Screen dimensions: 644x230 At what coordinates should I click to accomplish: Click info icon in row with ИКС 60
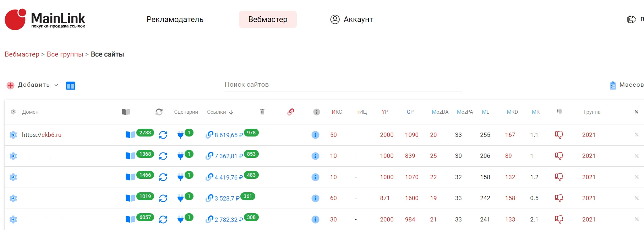point(315,198)
